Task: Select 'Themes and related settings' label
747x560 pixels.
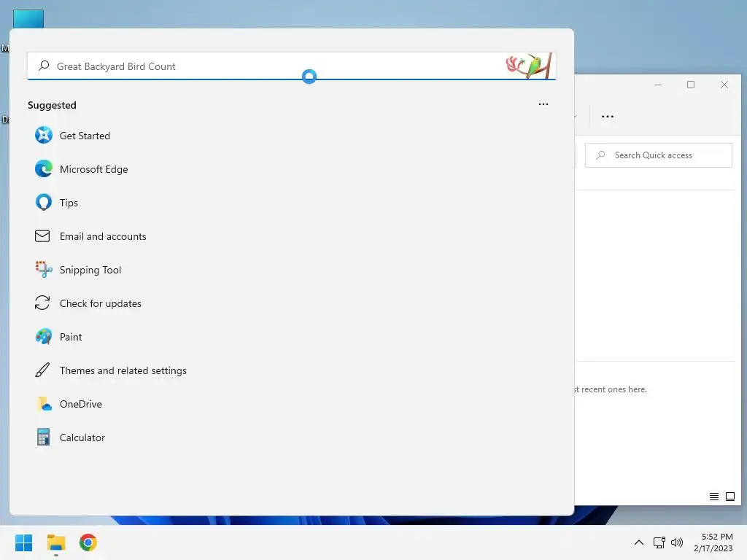Action: [x=123, y=370]
